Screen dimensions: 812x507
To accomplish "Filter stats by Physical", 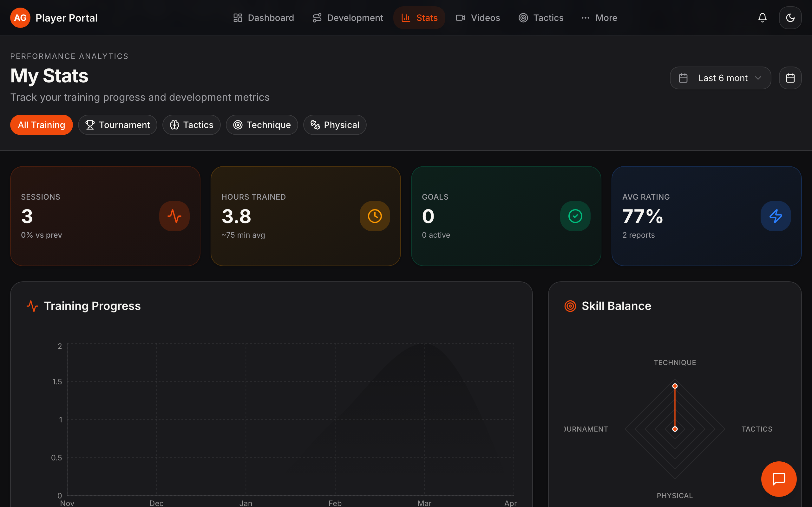I will coord(335,125).
